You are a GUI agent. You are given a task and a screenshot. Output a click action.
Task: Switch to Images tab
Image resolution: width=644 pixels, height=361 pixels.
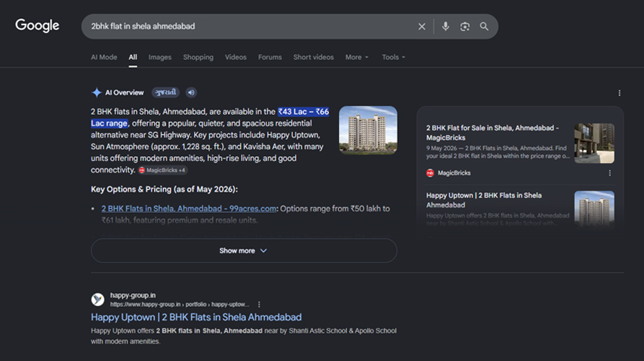click(160, 57)
